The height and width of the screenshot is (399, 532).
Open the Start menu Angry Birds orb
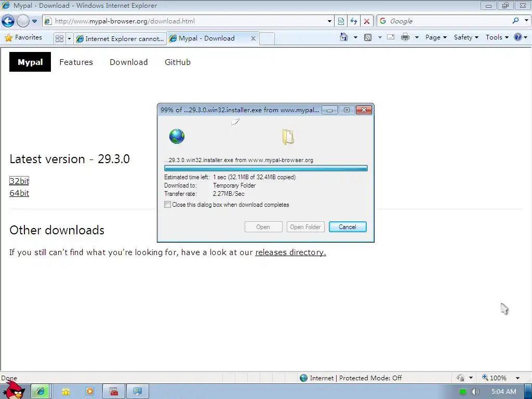pyautogui.click(x=14, y=390)
